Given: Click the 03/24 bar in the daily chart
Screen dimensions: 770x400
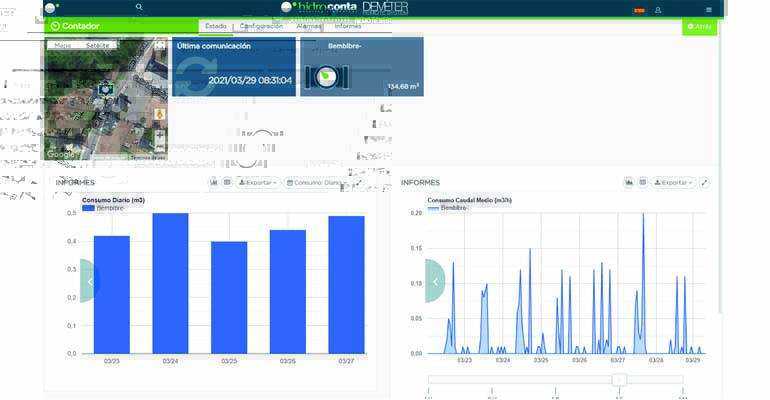Looking at the screenshot, I should [170, 283].
